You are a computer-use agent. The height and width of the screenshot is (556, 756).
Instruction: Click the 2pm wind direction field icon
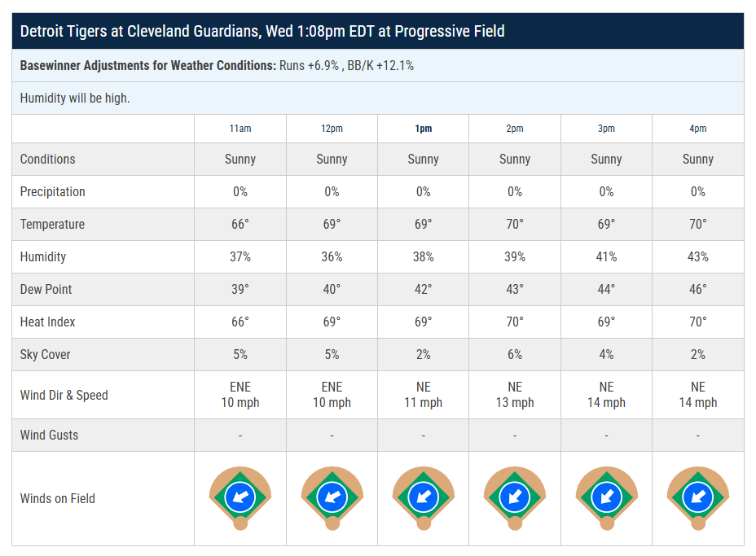pos(515,497)
